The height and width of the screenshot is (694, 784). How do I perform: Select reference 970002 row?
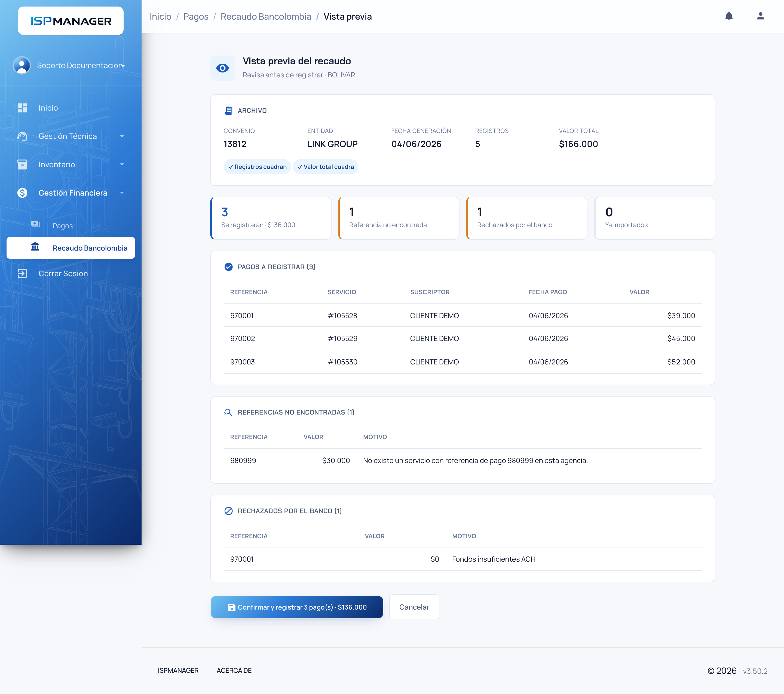[x=463, y=339]
